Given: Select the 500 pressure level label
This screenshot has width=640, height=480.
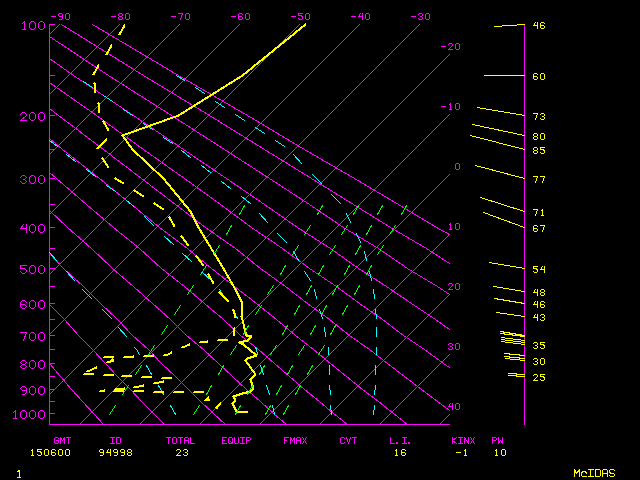Looking at the screenshot, I should [33, 269].
